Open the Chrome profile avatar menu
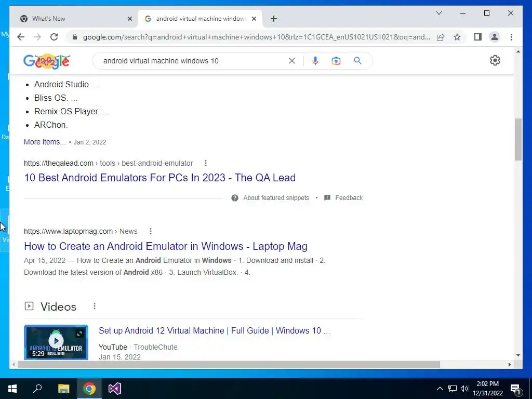This screenshot has height=399, width=532. 495,37
